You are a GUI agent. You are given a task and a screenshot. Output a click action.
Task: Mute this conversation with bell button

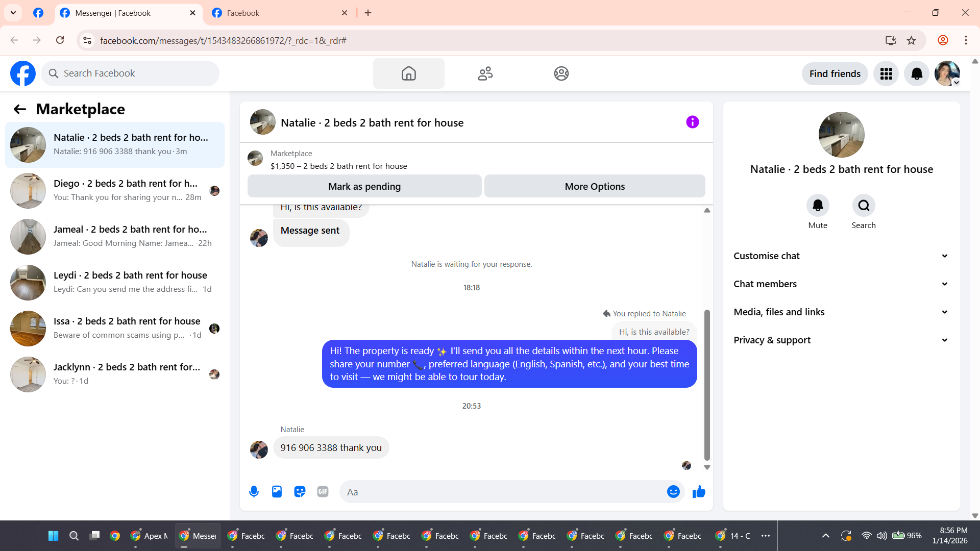coord(818,206)
